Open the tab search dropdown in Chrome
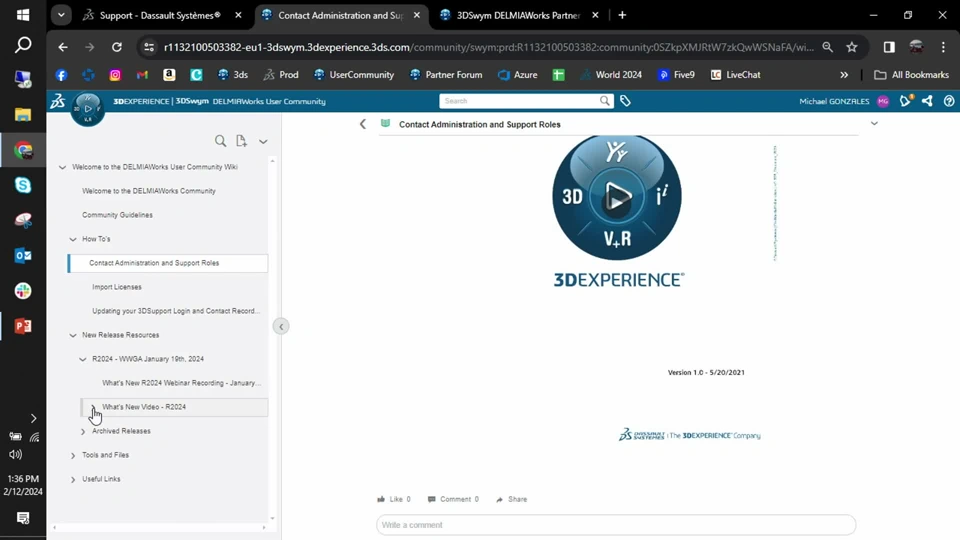This screenshot has height=540, width=960. 61,15
